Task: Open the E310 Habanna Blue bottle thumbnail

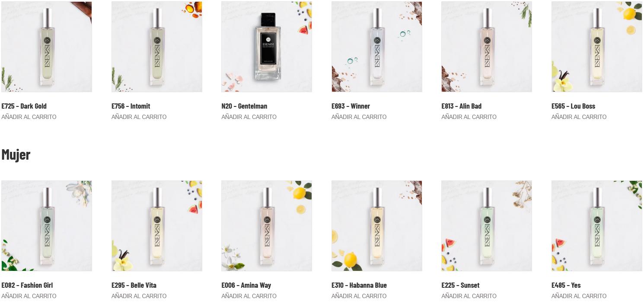Action: click(x=377, y=226)
